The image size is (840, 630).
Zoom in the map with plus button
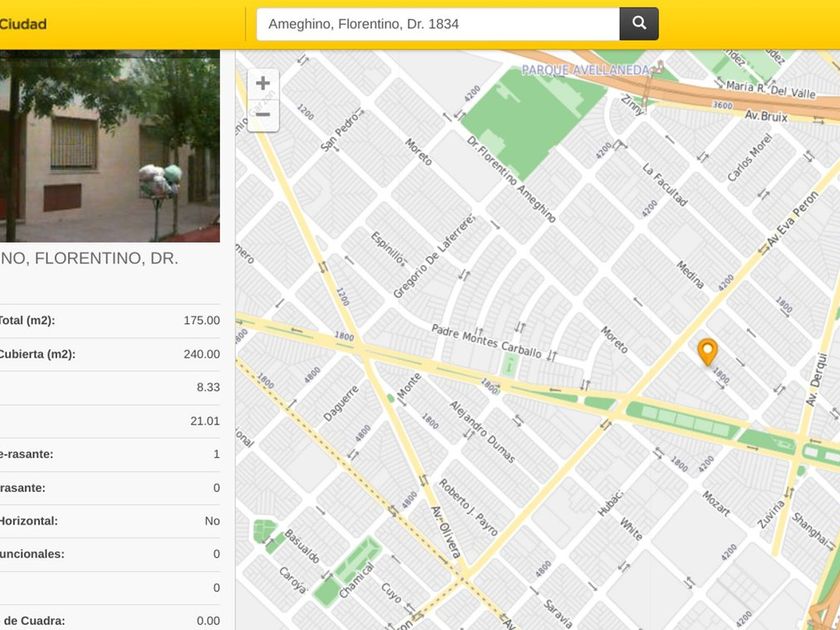tap(263, 84)
